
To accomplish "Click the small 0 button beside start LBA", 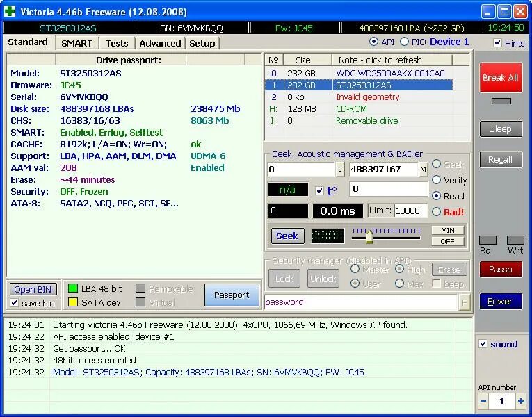I will coord(339,169).
